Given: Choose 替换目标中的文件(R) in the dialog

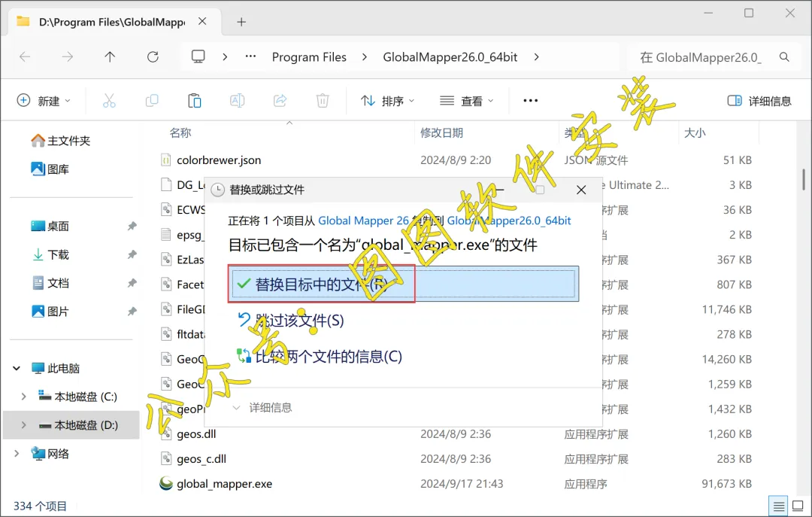Looking at the screenshot, I should point(404,284).
